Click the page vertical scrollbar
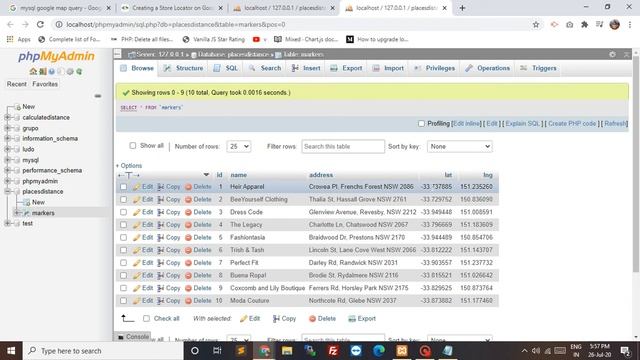 click(636, 163)
